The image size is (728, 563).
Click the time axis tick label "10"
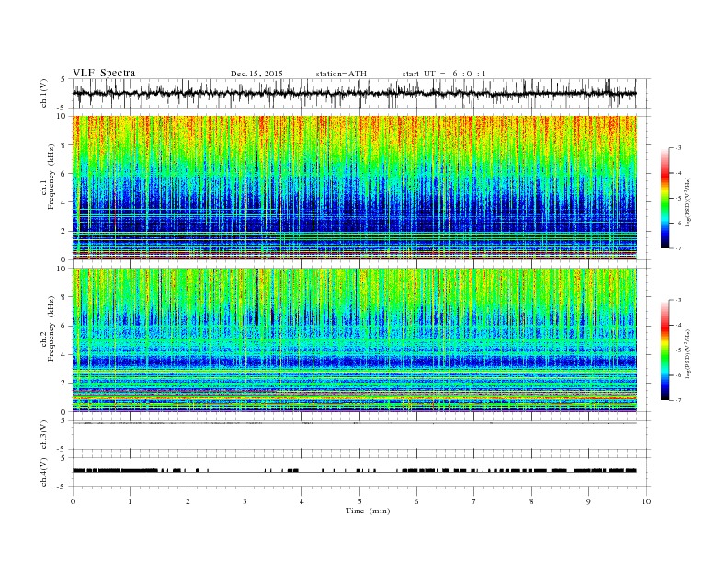(646, 501)
